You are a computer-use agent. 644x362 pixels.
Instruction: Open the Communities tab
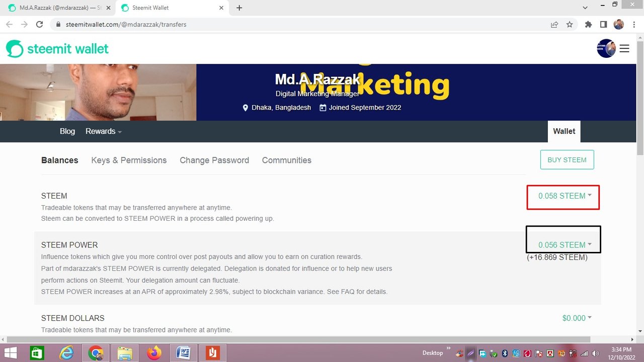[x=287, y=160]
